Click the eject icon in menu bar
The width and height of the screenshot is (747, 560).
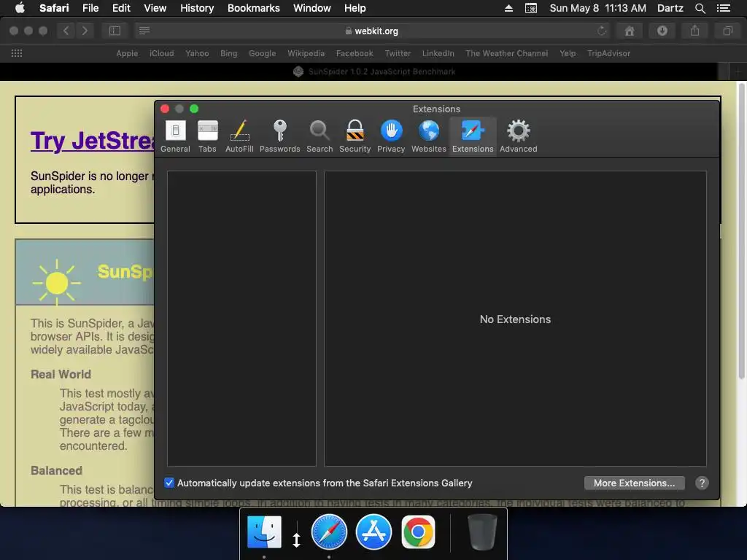click(x=508, y=8)
